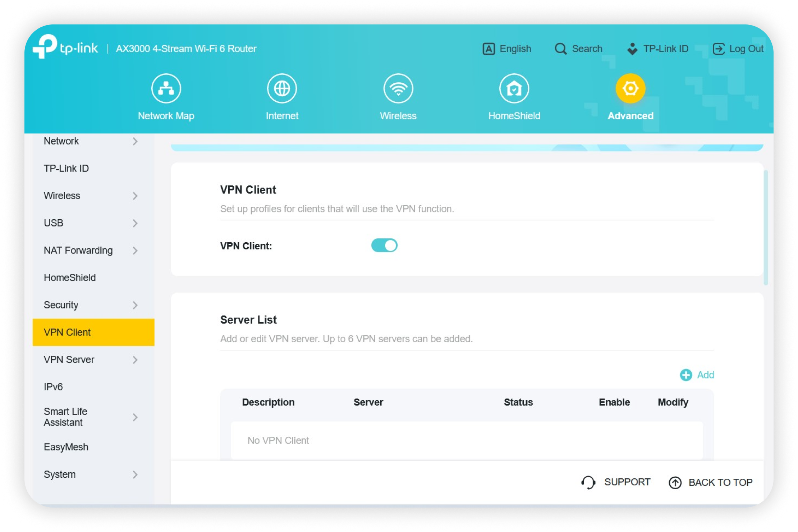Image resolution: width=798 pixels, height=532 pixels.
Task: Click the Log Out icon
Action: tap(719, 49)
